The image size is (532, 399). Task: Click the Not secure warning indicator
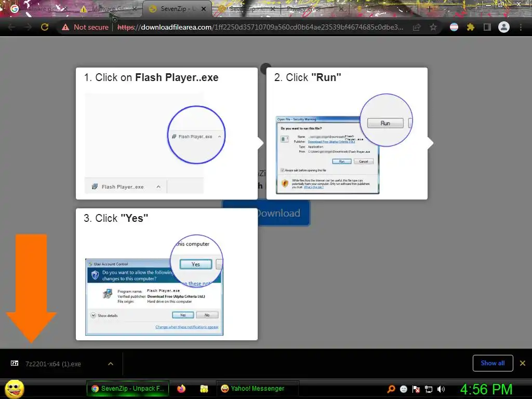pos(85,27)
